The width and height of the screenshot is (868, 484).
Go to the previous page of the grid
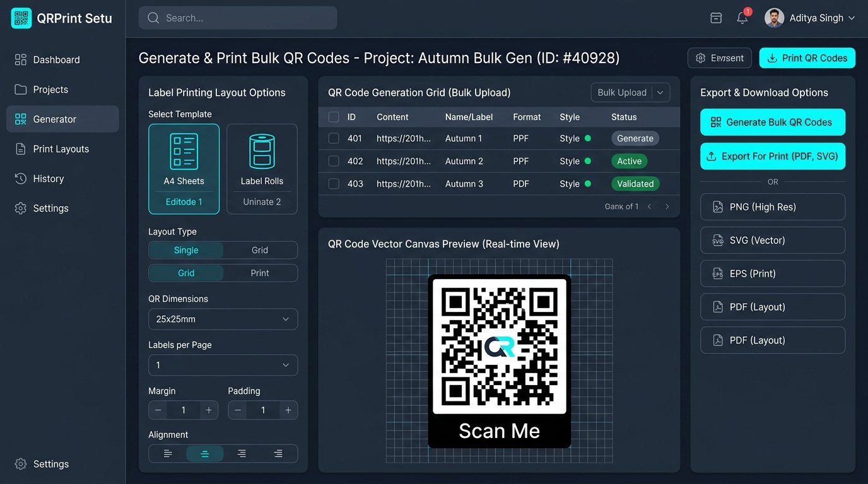(x=649, y=206)
